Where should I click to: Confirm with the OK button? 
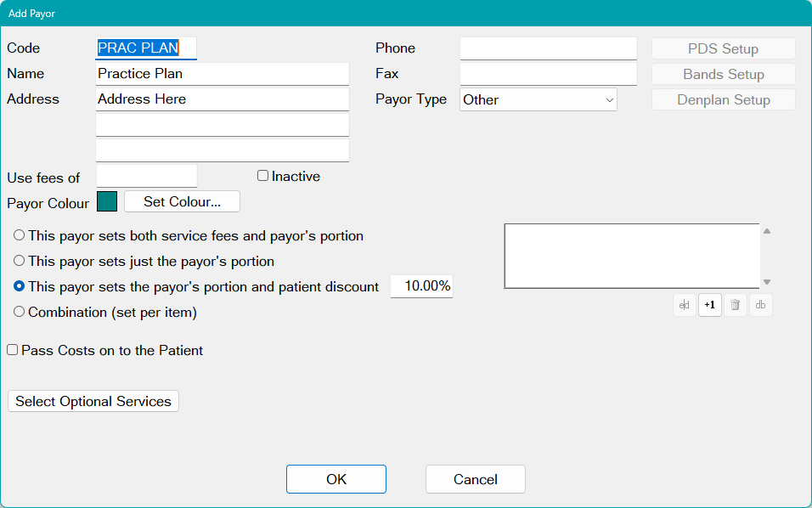(x=336, y=479)
